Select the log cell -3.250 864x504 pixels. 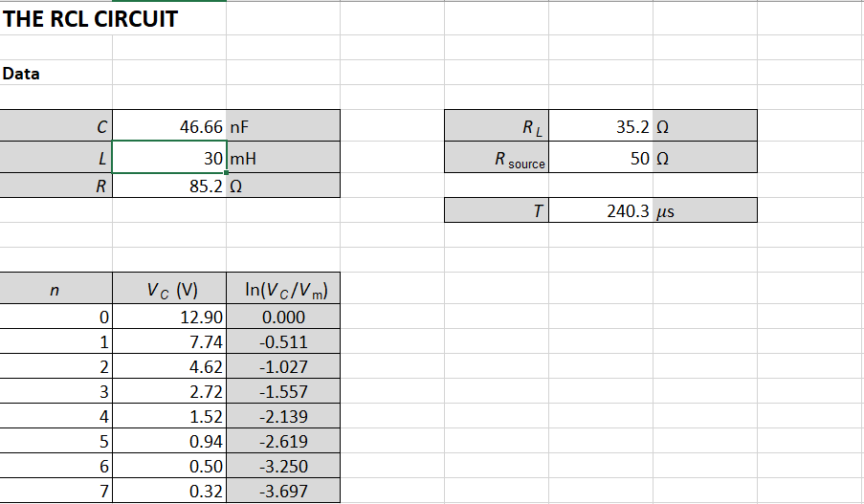coord(283,466)
